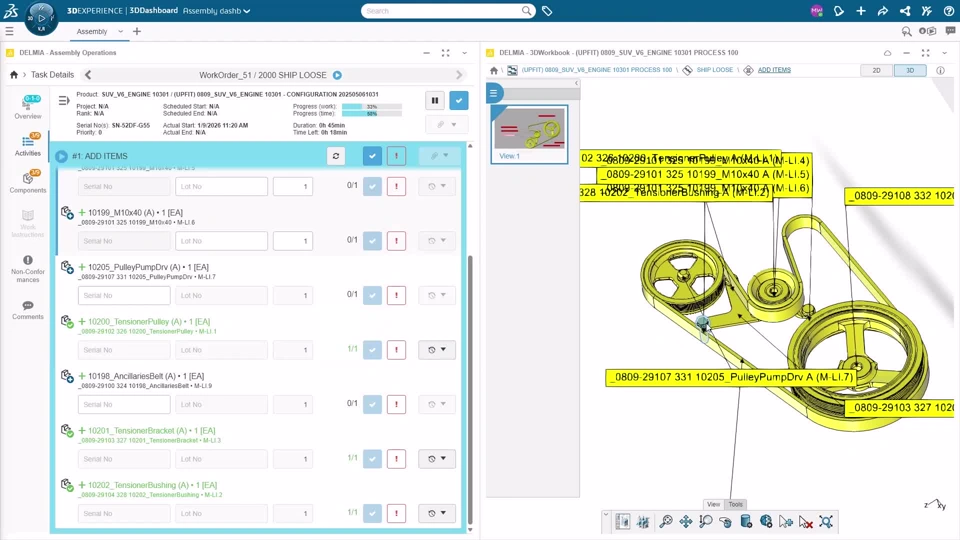Click the Share arrow icon
This screenshot has height=540, width=960.
point(883,11)
